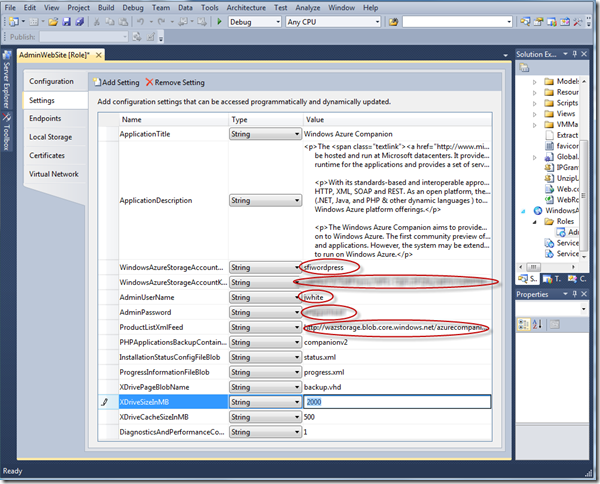The width and height of the screenshot is (600, 484).
Task: Open Solution Explorer toolbar icon
Action: pos(525,22)
